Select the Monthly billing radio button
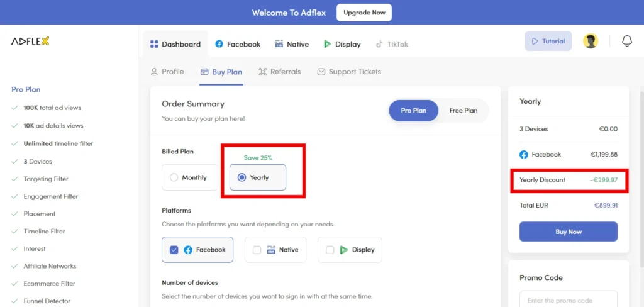The height and width of the screenshot is (307, 644). 174,177
